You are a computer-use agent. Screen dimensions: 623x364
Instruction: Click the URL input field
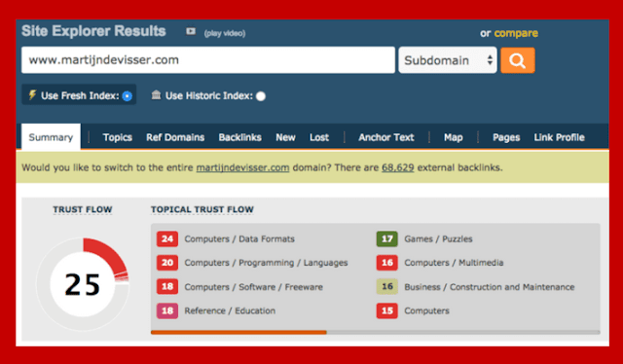[x=208, y=60]
